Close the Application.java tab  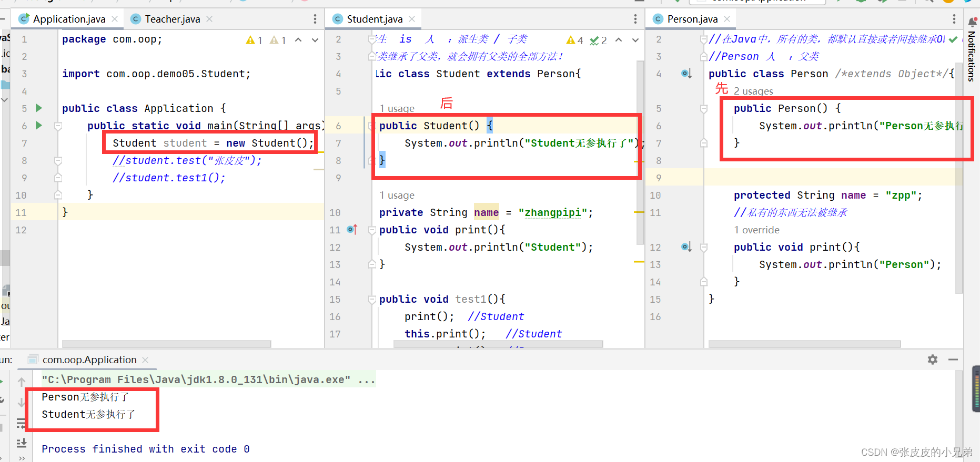pyautogui.click(x=115, y=19)
